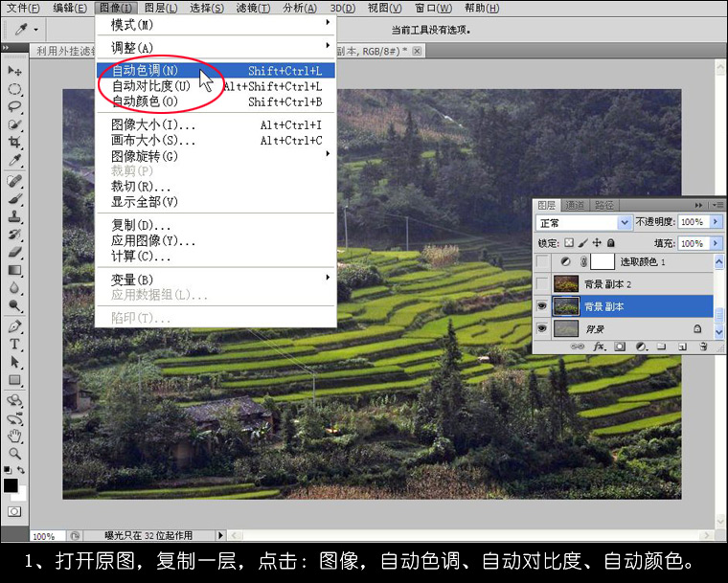This screenshot has height=583, width=728.
Task: Switch to the 路径 tab
Action: point(603,205)
